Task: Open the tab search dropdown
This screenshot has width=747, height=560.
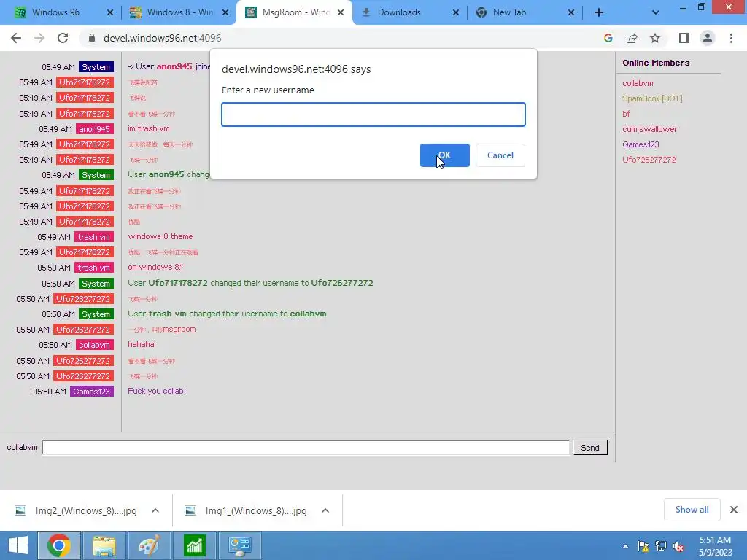Action: (x=656, y=12)
